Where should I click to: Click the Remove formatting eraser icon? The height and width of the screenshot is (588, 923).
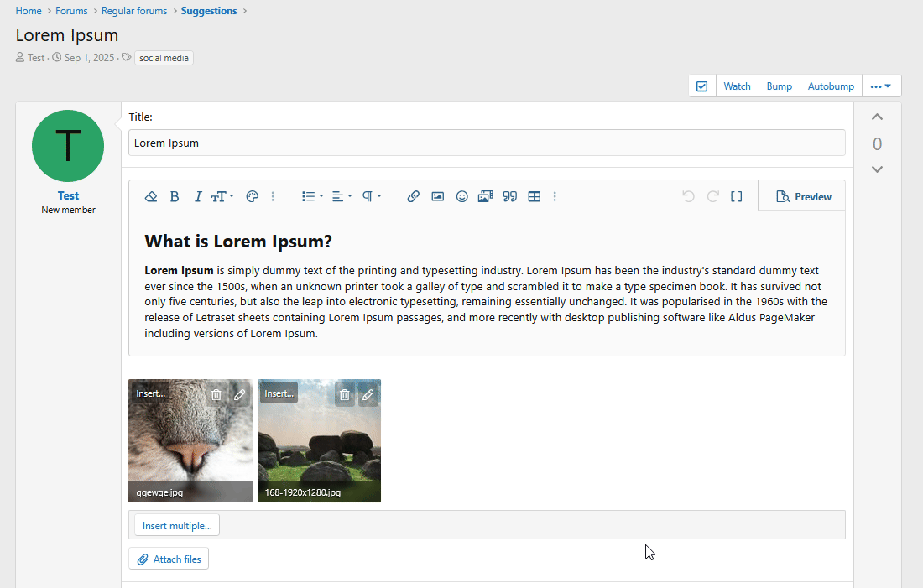pos(151,196)
